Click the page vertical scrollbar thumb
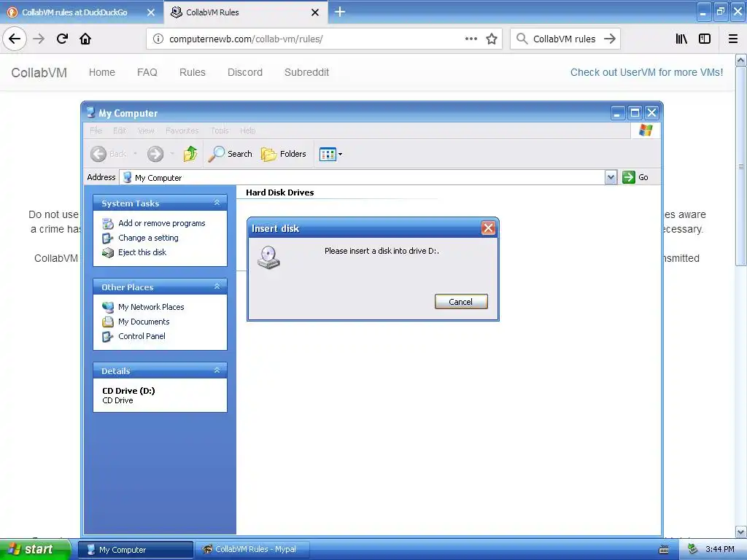The image size is (747, 560). pyautogui.click(x=741, y=166)
